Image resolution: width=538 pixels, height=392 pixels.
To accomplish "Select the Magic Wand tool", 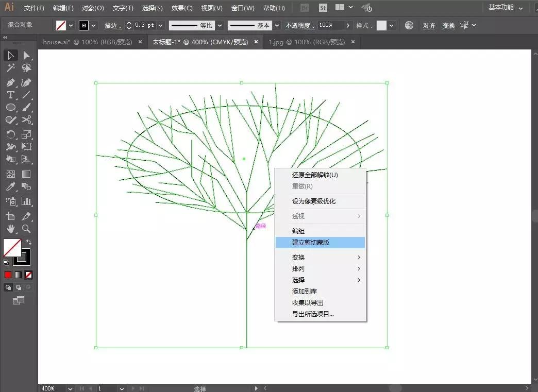I will pos(11,68).
